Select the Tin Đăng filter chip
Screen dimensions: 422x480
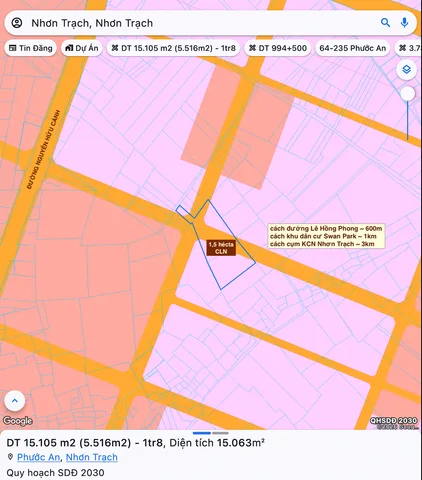click(31, 48)
